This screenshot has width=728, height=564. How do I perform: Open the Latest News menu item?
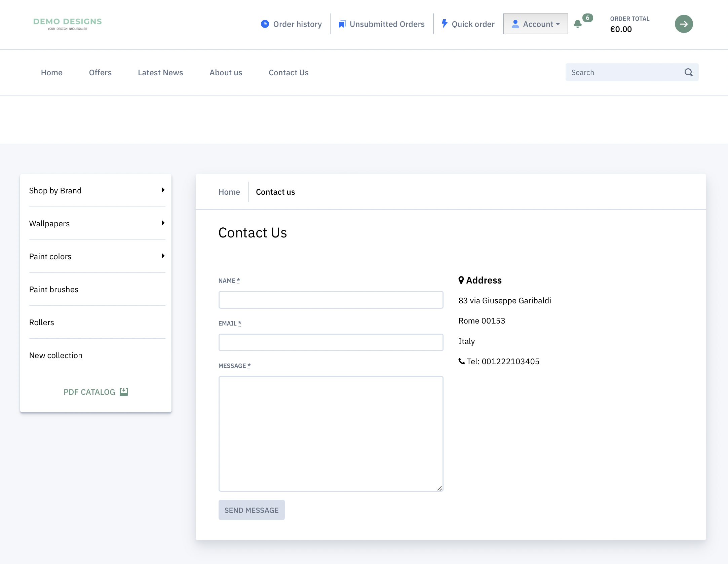point(160,73)
